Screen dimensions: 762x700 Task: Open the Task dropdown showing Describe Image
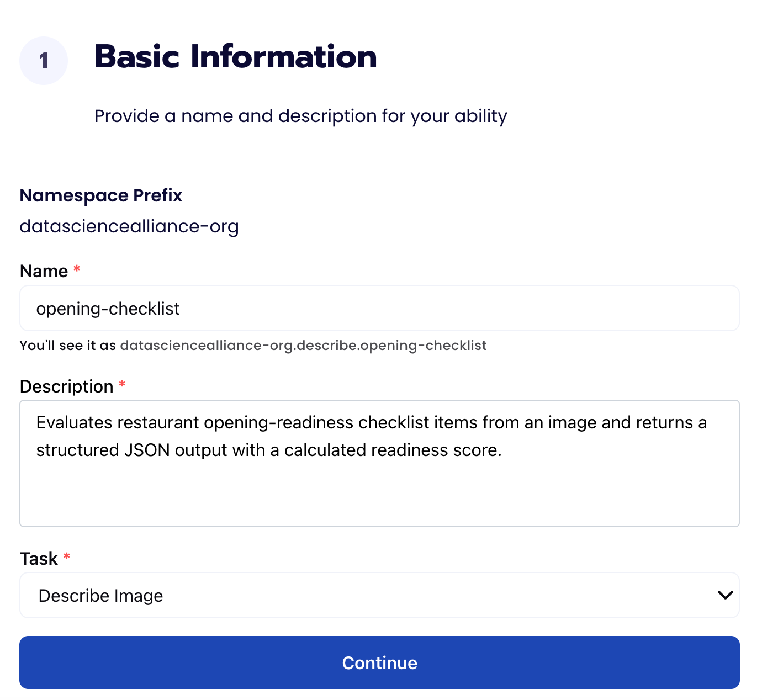pyautogui.click(x=379, y=595)
